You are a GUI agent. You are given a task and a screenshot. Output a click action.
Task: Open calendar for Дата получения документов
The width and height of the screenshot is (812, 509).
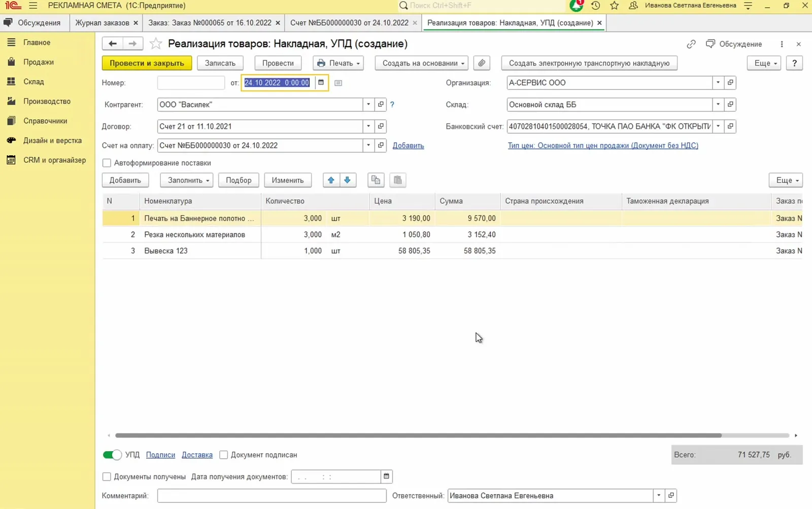[386, 476]
